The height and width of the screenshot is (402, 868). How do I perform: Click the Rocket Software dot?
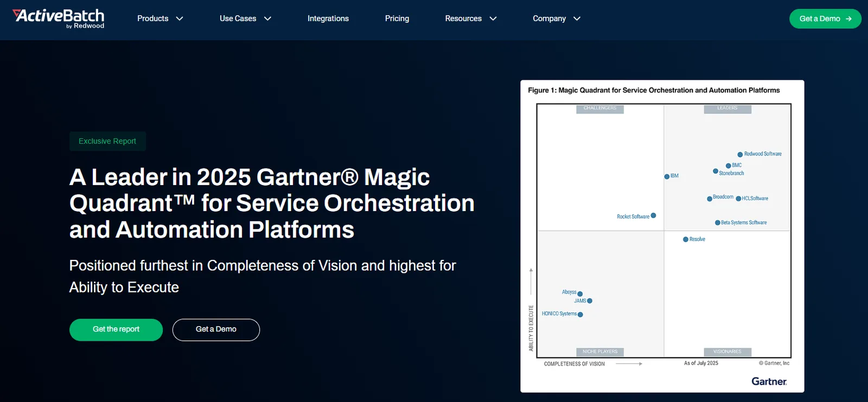coord(653,215)
